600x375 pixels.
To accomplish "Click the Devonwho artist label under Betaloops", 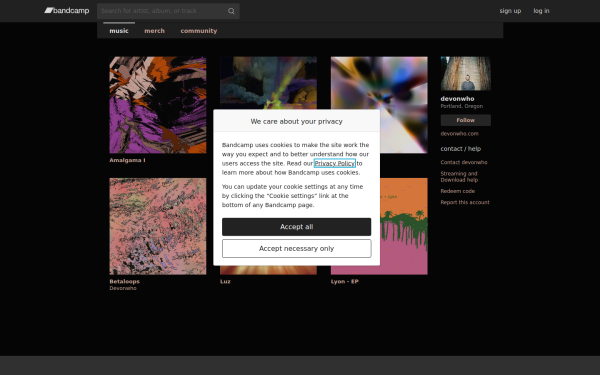I will point(123,288).
